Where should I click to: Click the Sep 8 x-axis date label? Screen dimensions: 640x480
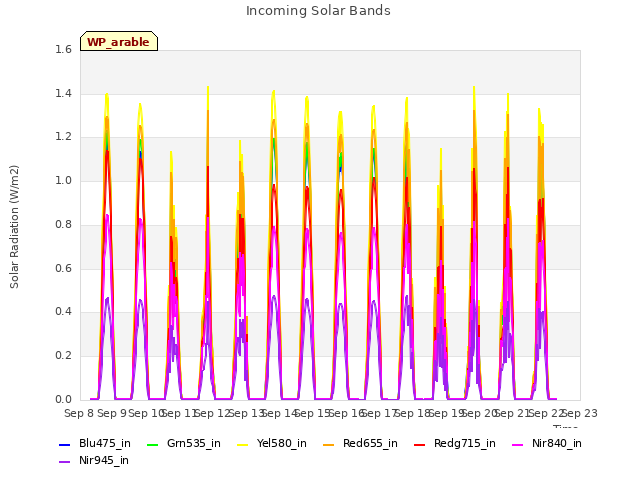79,414
